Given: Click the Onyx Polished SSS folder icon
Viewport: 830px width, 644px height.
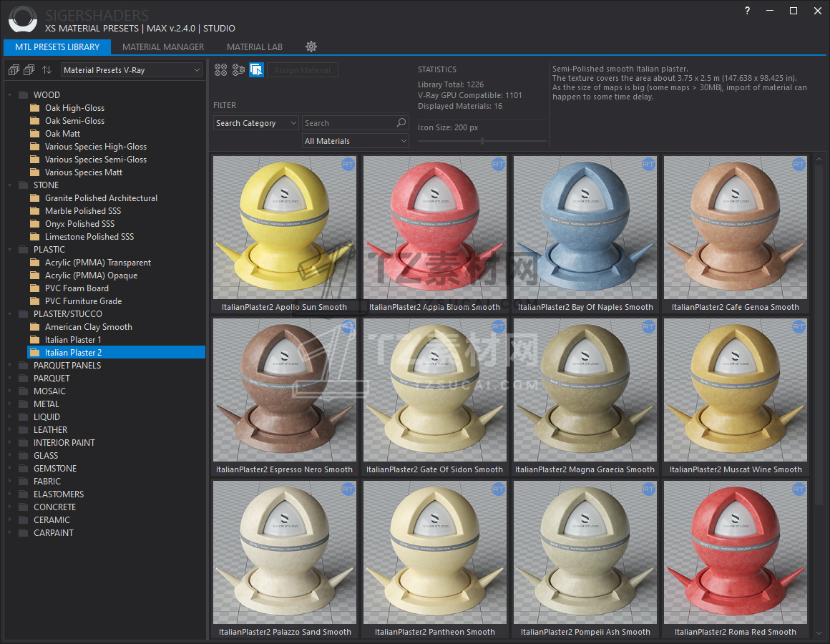Looking at the screenshot, I should click(35, 224).
